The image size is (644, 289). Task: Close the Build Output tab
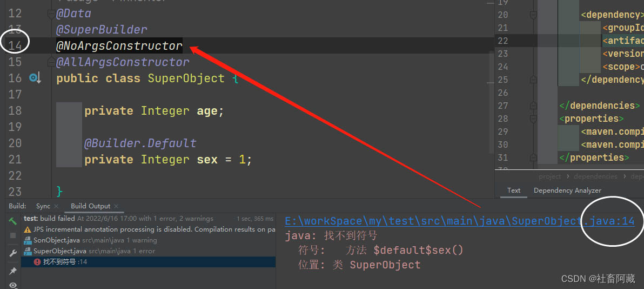click(x=116, y=206)
